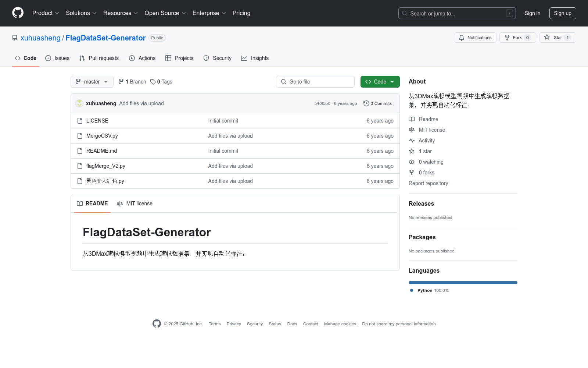588x368 pixels.
Task: Click the Sign in link
Action: click(x=533, y=13)
